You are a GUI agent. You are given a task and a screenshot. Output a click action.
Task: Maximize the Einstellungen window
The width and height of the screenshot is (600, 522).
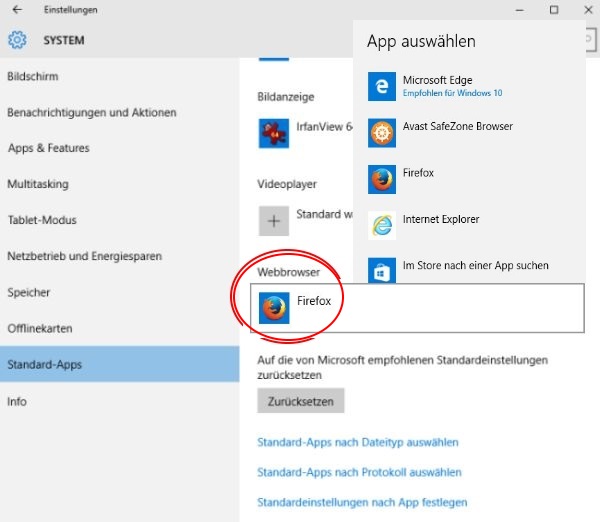tap(554, 10)
